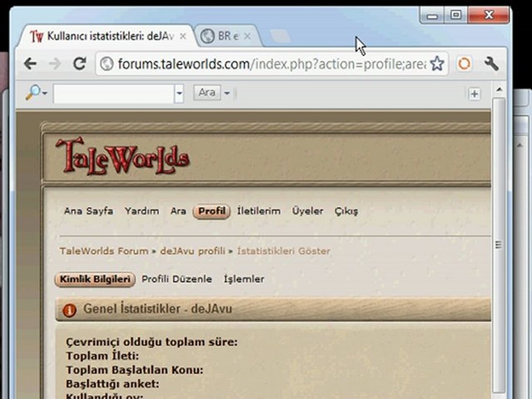Select the Kimlik Bilgileri profile tab
Viewport: 532px width, 399px height.
click(95, 279)
